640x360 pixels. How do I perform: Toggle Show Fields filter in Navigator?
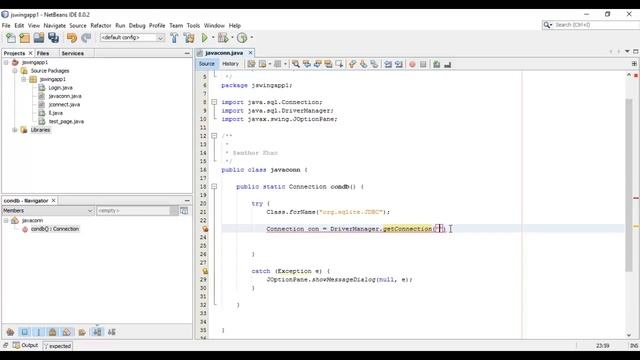(24, 332)
